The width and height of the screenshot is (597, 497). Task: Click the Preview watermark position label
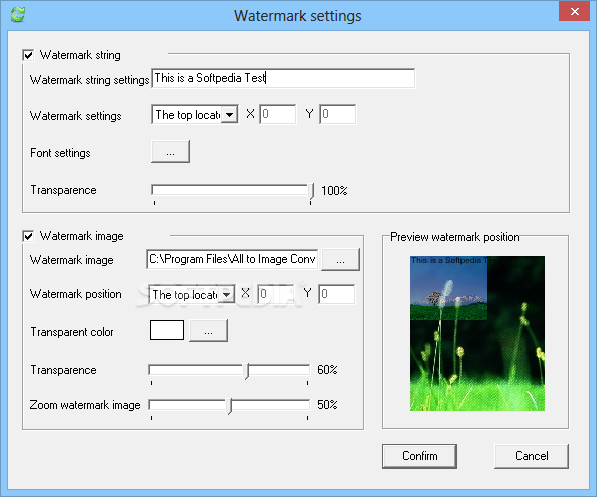tap(455, 237)
